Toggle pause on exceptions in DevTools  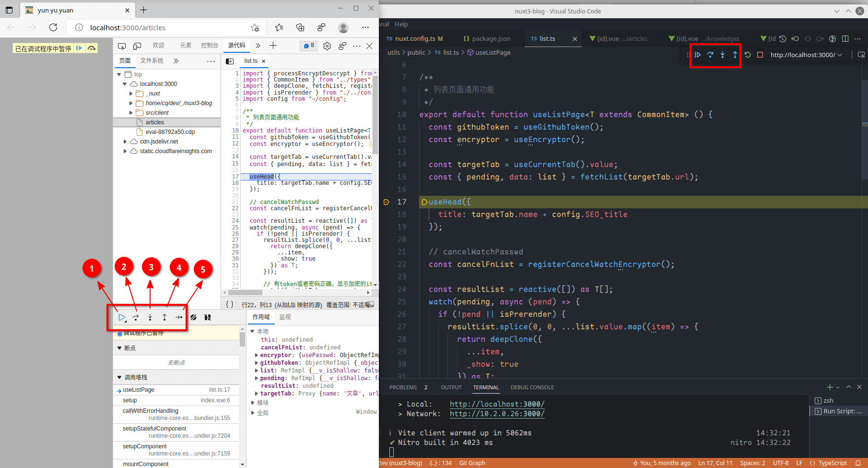coord(208,317)
